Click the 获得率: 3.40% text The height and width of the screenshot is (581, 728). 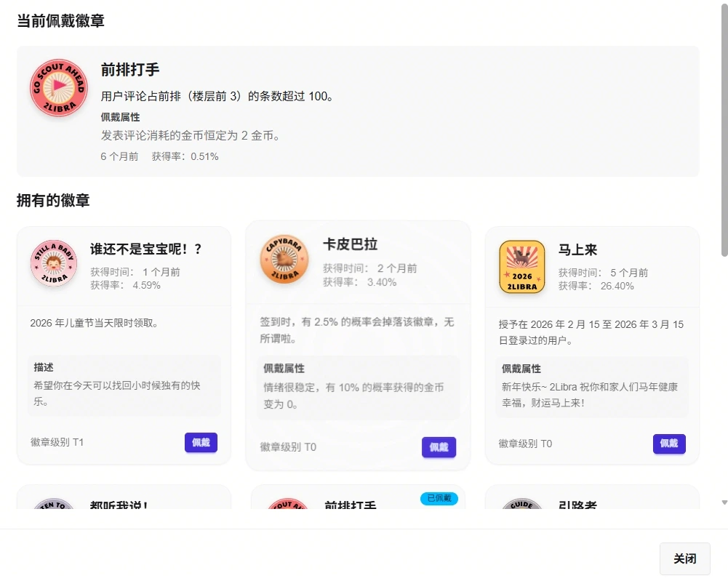coord(360,282)
